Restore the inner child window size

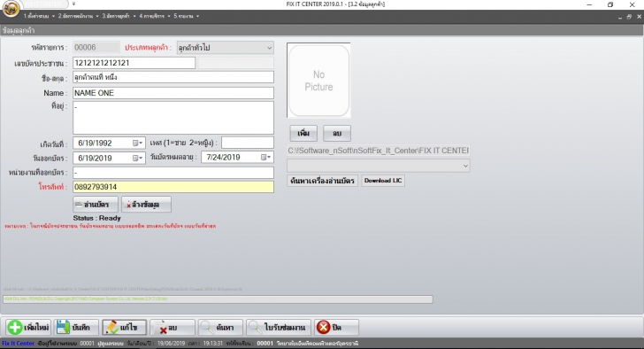coord(629,17)
